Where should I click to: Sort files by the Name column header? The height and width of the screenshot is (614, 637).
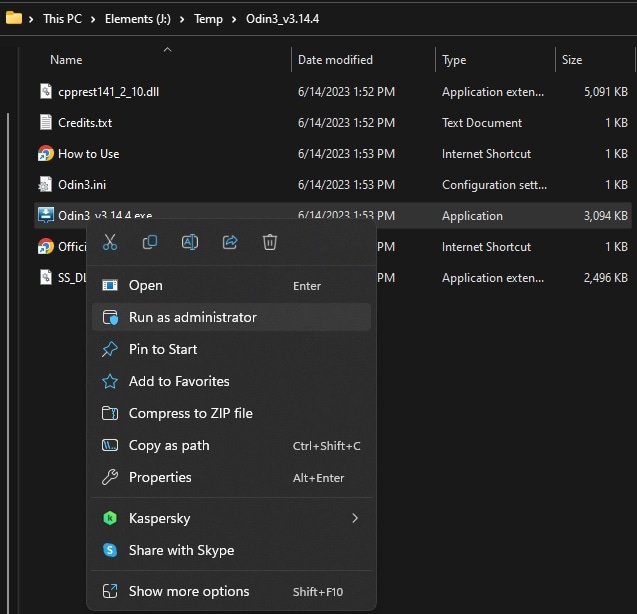pos(66,60)
